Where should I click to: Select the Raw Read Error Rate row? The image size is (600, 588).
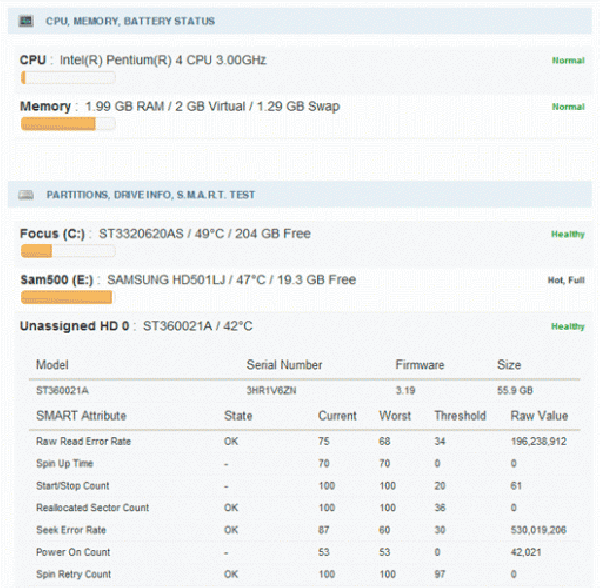(305, 441)
